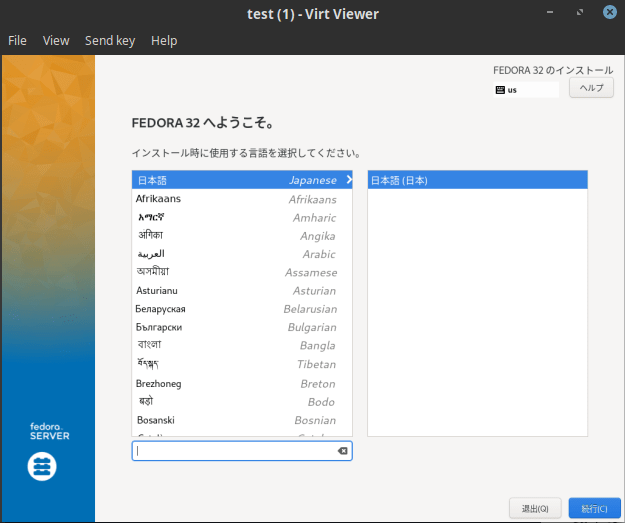Select the Bulgarian language row
625x523 pixels.
[x=242, y=327]
